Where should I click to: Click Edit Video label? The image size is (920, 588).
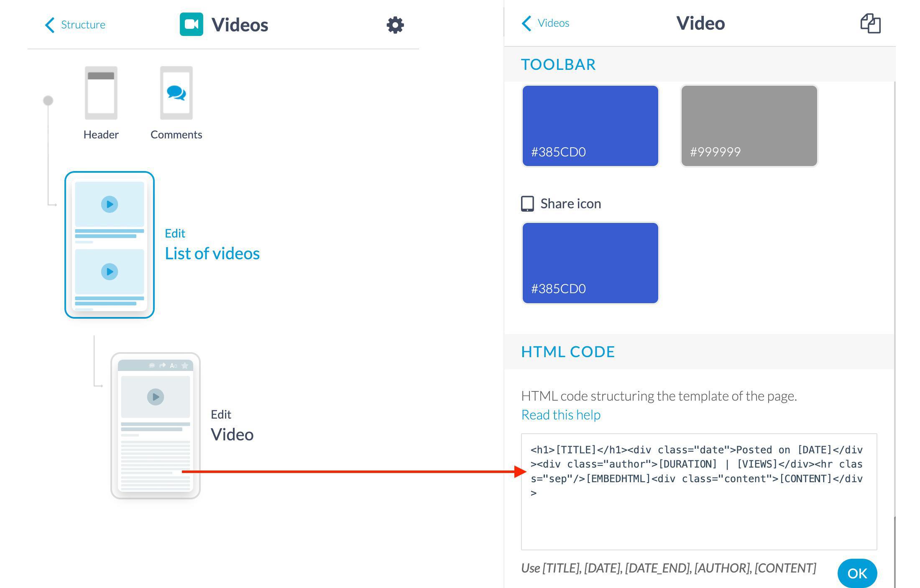232,434
